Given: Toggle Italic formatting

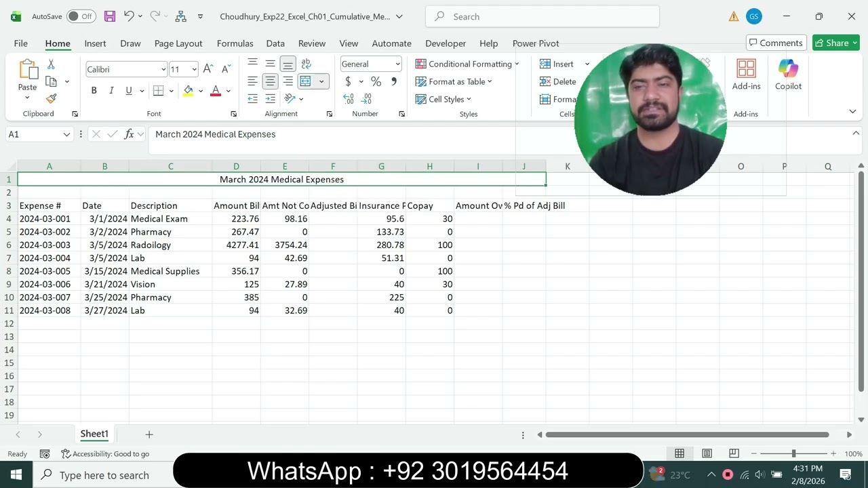Looking at the screenshot, I should coord(111,91).
